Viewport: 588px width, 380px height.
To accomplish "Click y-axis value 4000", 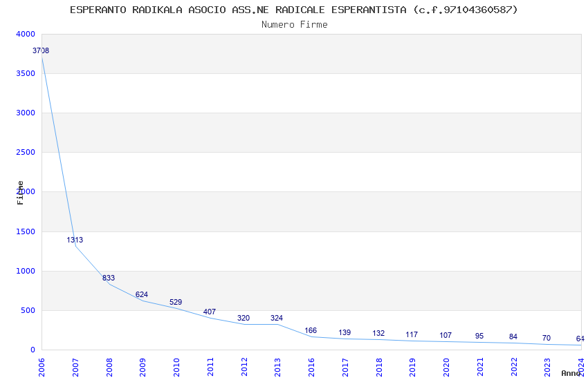I will click(26, 34).
